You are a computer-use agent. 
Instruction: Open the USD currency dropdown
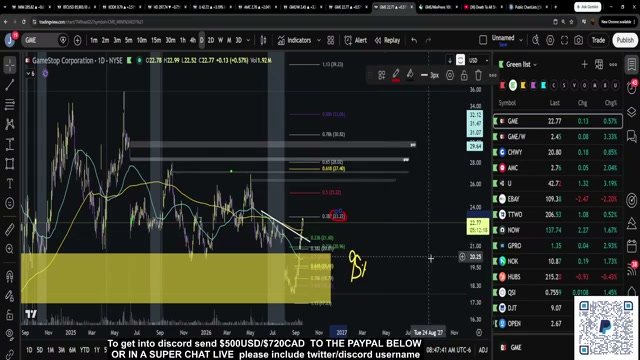(x=478, y=60)
